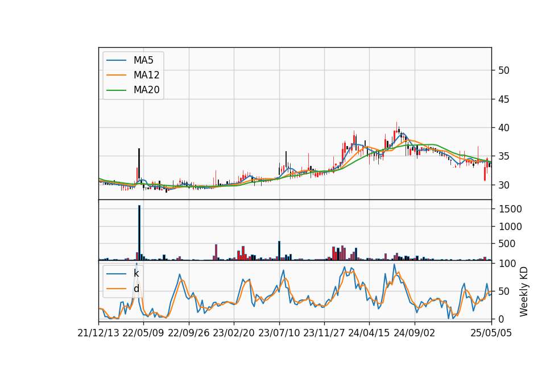
Task: Click the k legend label in KD panel
Action: (136, 273)
